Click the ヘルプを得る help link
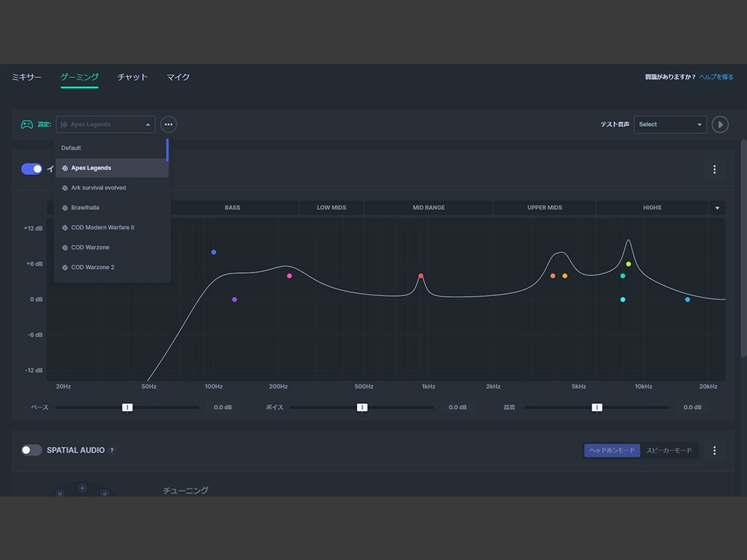 tap(716, 77)
